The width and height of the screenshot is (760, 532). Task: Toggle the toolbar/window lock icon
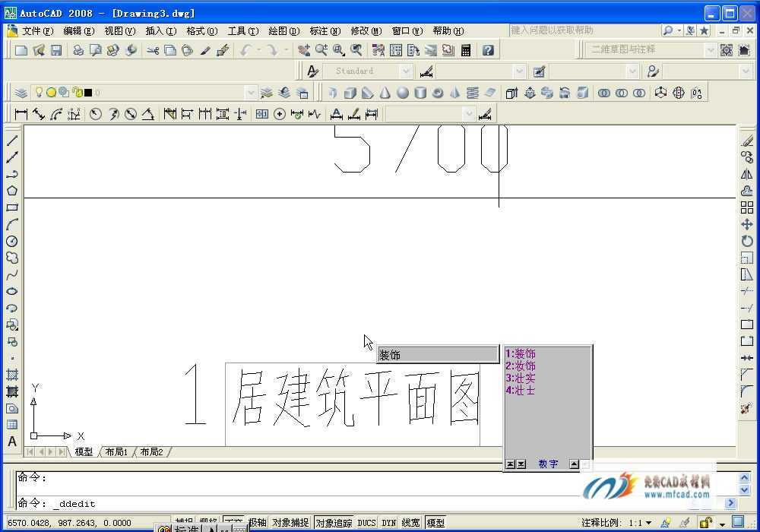pyautogui.click(x=705, y=522)
